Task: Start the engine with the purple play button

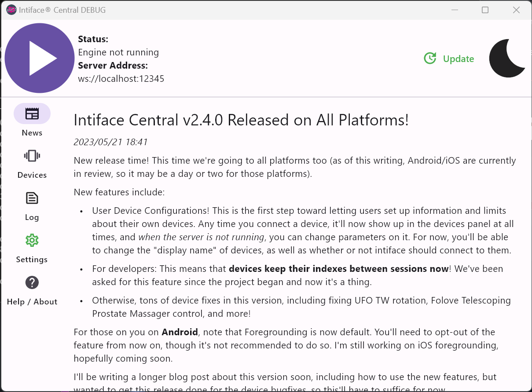Action: 40,58
